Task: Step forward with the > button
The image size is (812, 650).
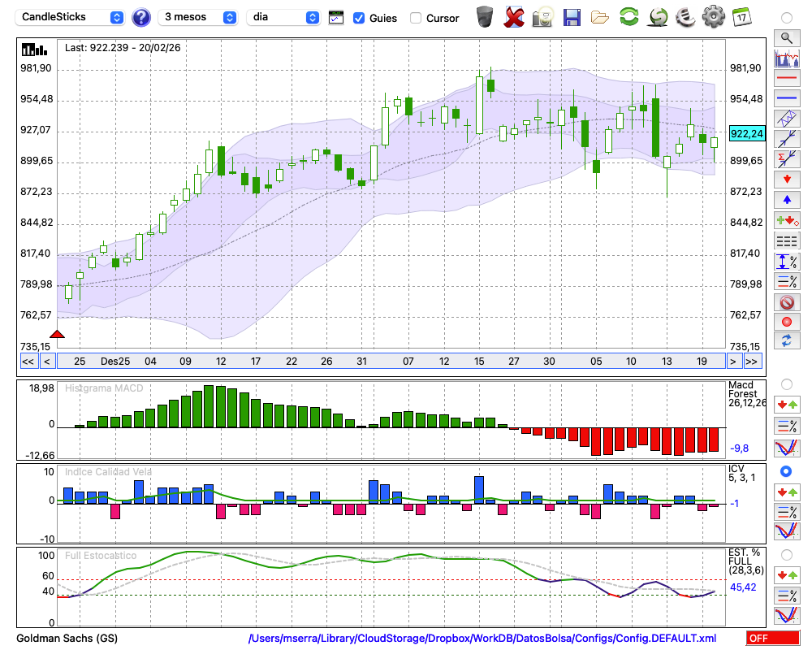Action: coord(732,362)
